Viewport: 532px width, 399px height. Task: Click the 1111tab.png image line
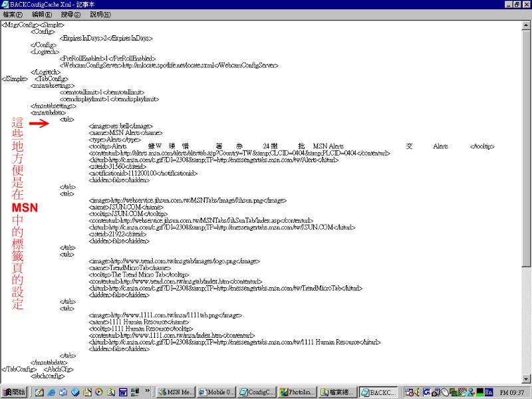coord(166,315)
